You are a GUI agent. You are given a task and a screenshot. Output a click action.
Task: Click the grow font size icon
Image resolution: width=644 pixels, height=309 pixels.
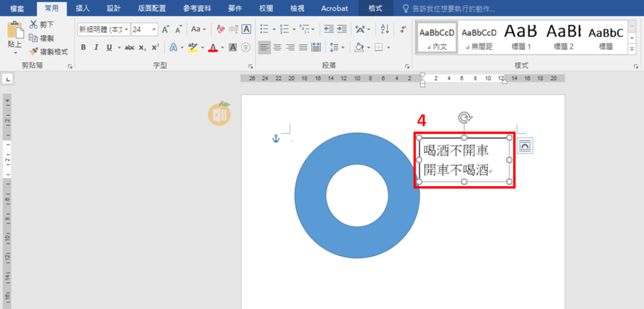click(x=165, y=29)
